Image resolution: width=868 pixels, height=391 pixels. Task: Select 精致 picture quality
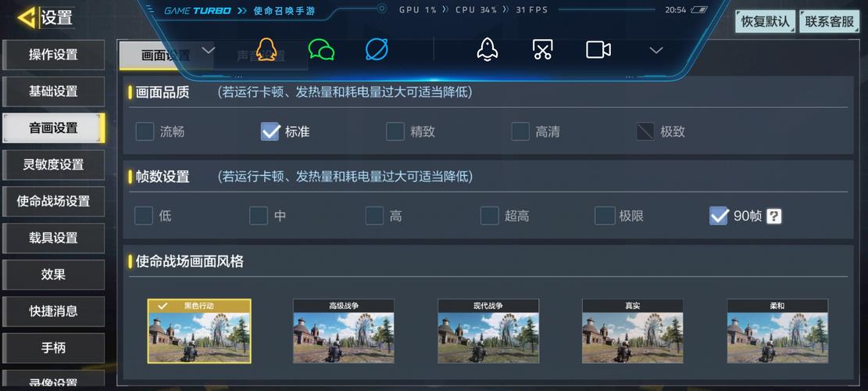click(395, 132)
